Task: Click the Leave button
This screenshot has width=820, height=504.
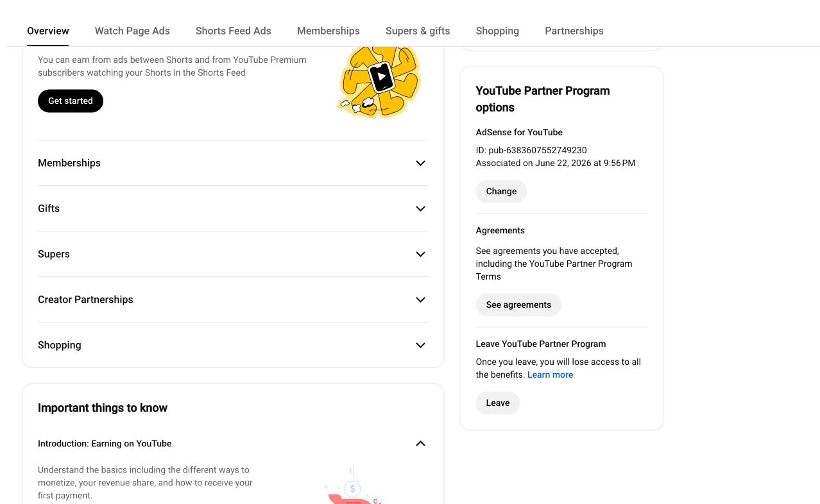Action: coord(498,403)
